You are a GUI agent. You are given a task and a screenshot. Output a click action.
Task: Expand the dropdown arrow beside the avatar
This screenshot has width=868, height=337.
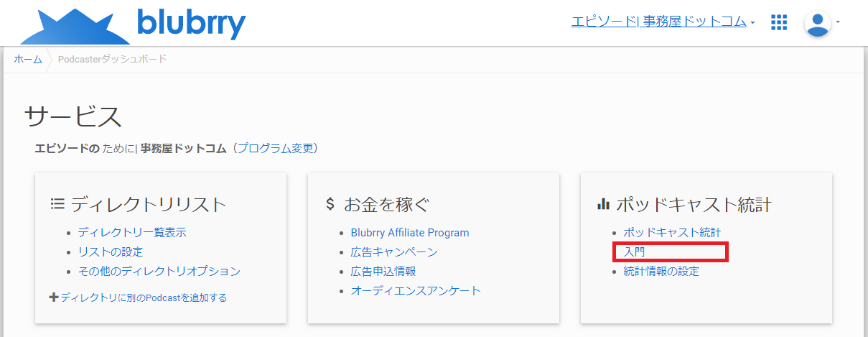click(x=837, y=22)
